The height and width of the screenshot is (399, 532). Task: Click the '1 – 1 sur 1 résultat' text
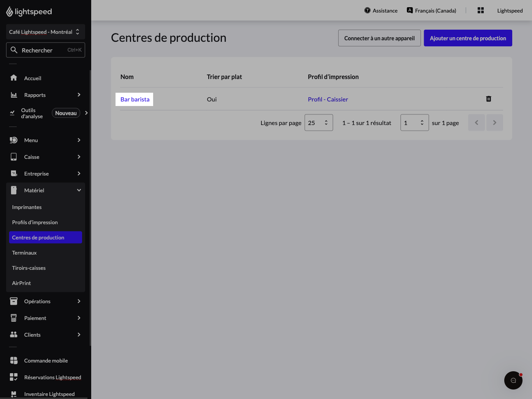pos(367,123)
